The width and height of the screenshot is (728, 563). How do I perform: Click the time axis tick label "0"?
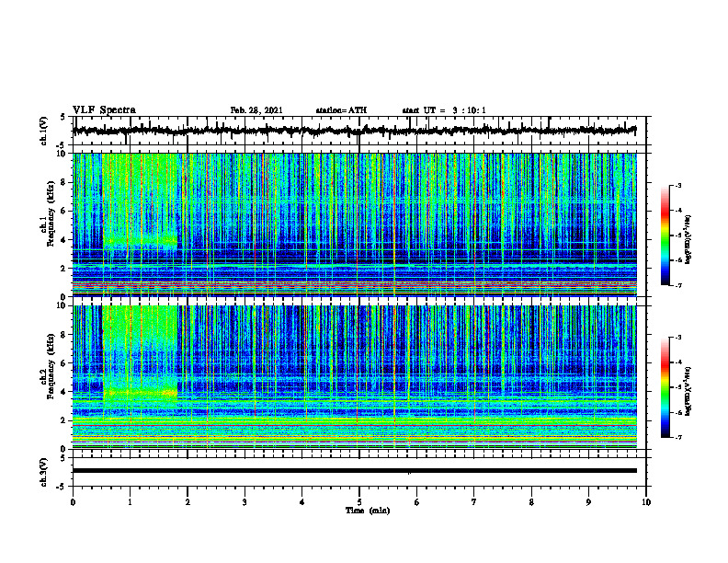[x=73, y=502]
